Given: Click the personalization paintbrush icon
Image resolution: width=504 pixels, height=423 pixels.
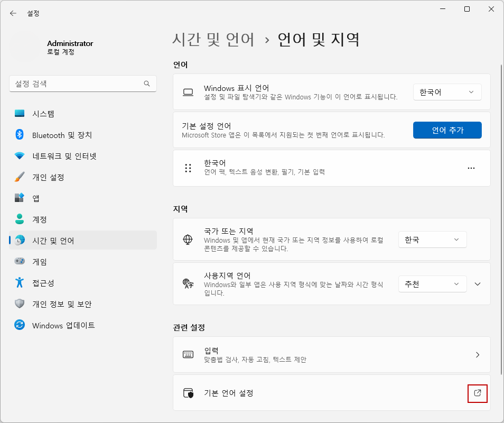Looking at the screenshot, I should (x=20, y=177).
